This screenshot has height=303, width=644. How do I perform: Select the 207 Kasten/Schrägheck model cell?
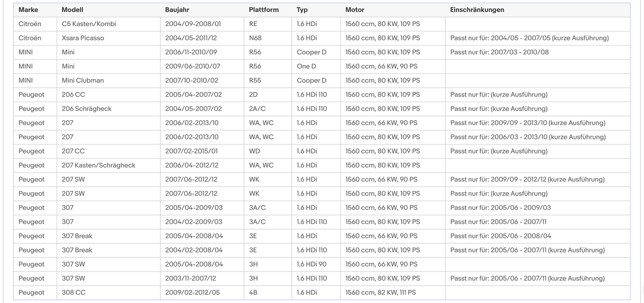coord(98,165)
